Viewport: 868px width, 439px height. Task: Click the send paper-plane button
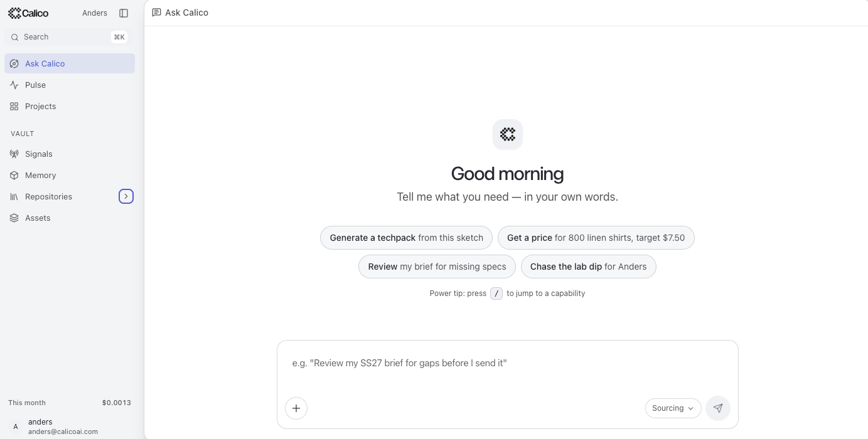pos(718,408)
